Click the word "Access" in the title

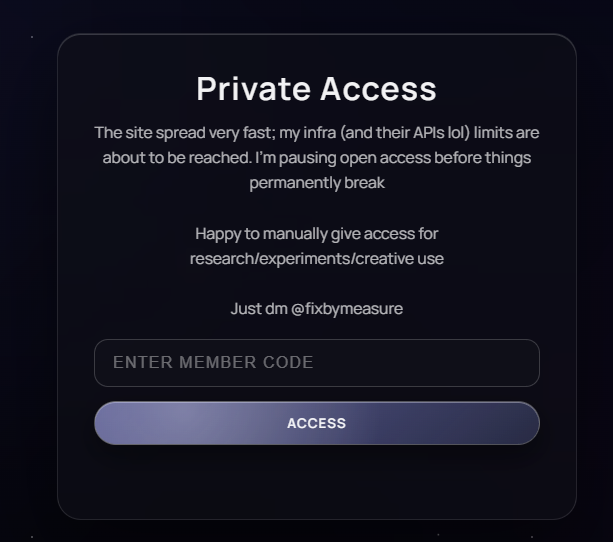(x=379, y=89)
